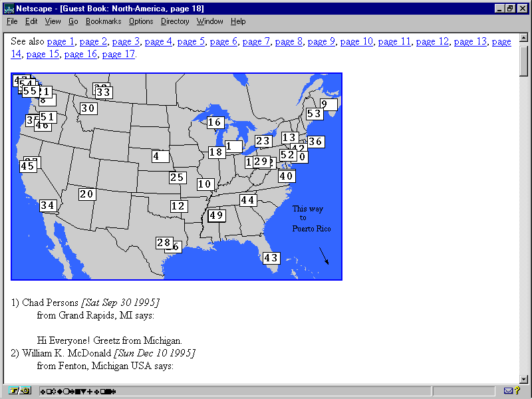Select map marker 20 in Arizona

[86, 194]
